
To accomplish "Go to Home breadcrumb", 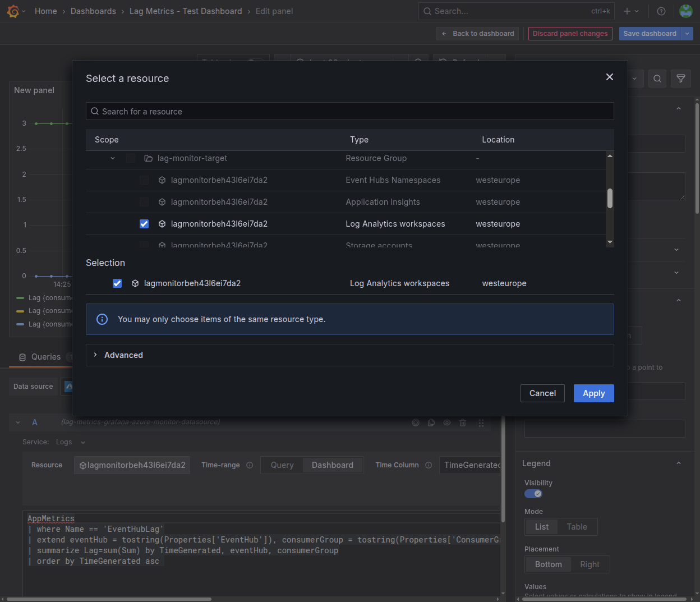I will pos(45,11).
